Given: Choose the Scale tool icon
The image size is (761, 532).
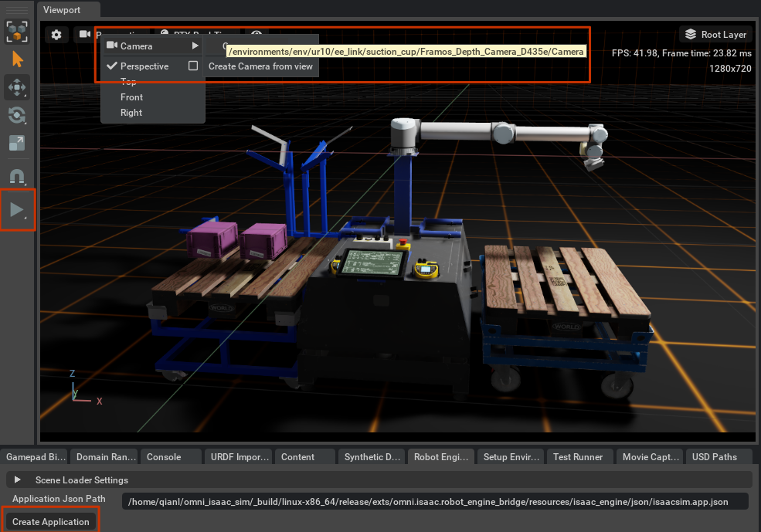Looking at the screenshot, I should (17, 143).
